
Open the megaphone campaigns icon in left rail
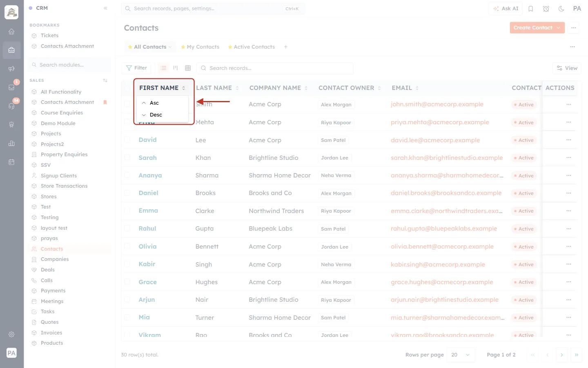[x=11, y=69]
